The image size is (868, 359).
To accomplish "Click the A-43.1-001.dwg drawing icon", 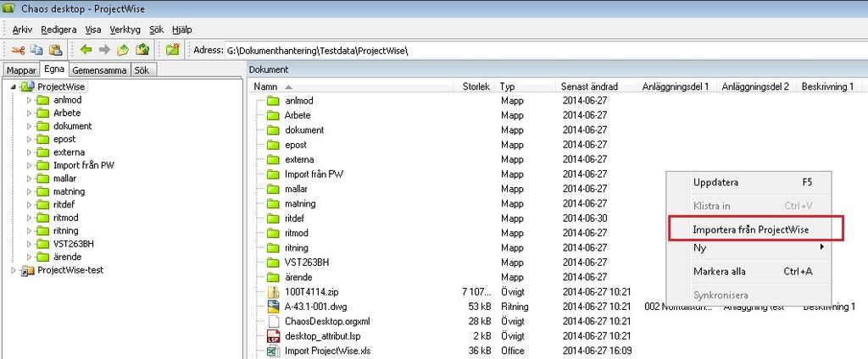I will (274, 307).
